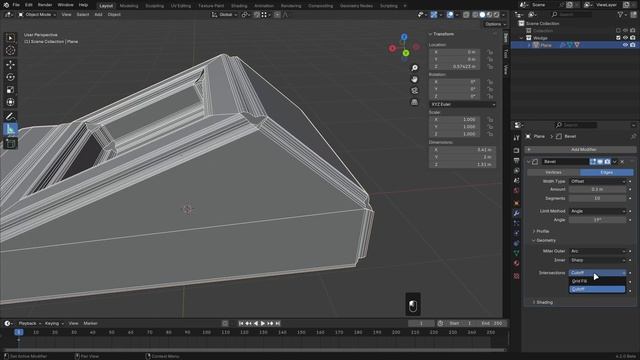Screen dimensions: 640x360
Task: Select the 3D Cursor tool
Action: (10, 50)
